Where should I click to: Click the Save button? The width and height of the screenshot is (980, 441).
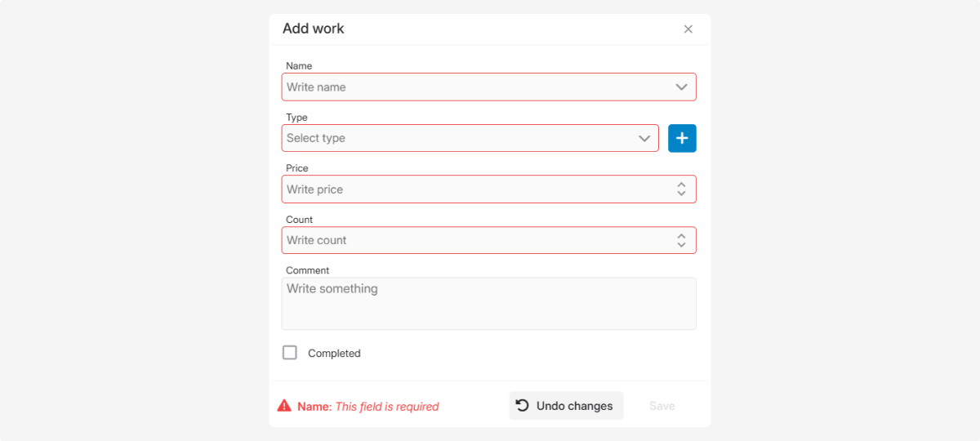tap(661, 406)
